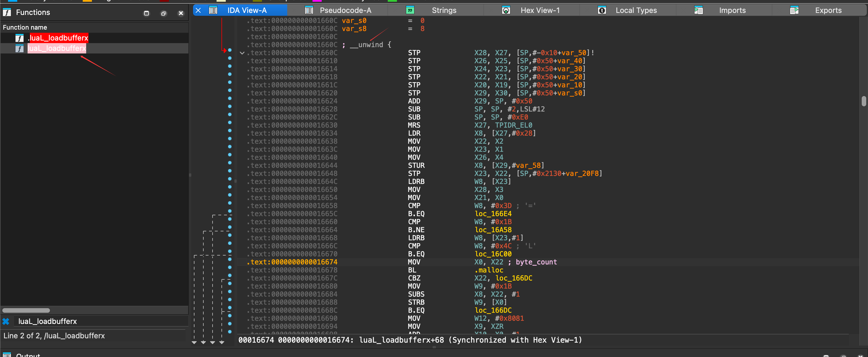Screen dimensions: 868x357
Task: Follow the loc_166E4 jump target
Action: coord(493,214)
